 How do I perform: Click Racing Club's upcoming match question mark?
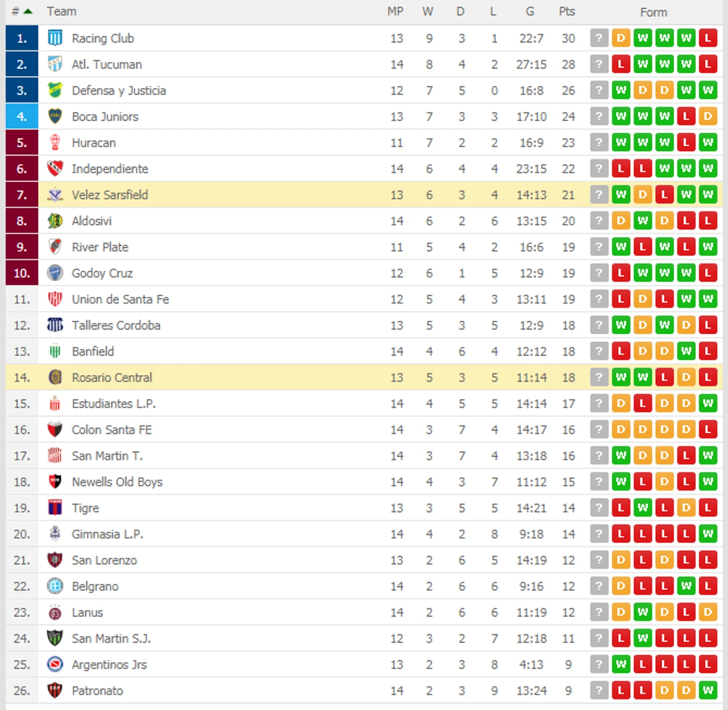coord(599,38)
